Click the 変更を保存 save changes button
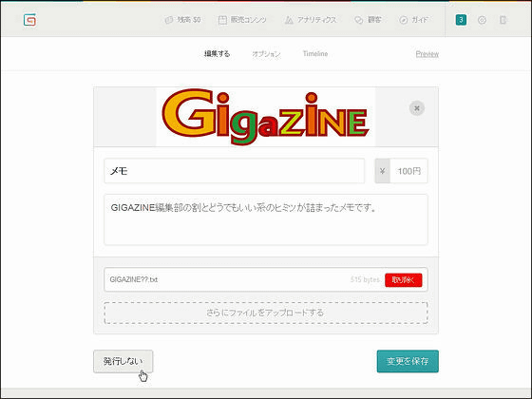This screenshot has height=399, width=532. click(408, 361)
